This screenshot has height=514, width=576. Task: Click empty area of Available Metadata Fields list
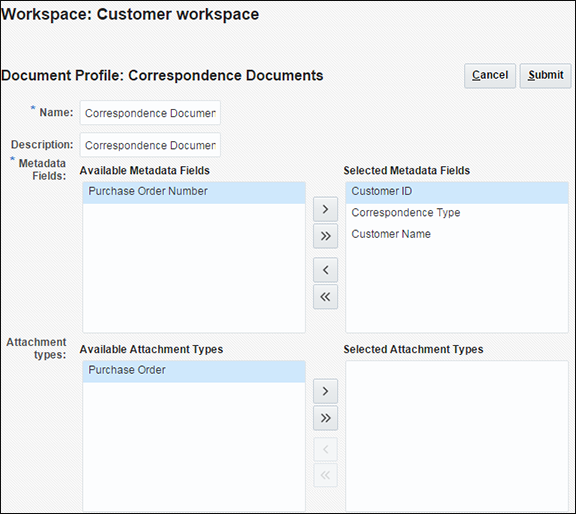tap(194, 268)
